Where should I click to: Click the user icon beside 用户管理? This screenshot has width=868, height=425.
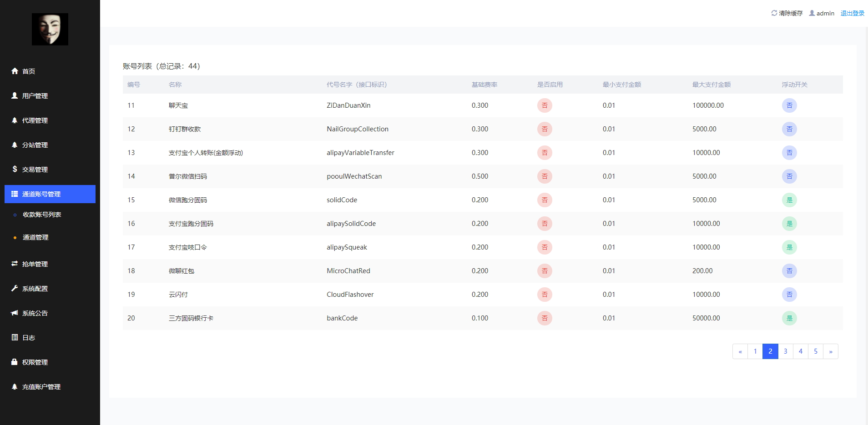tap(15, 95)
